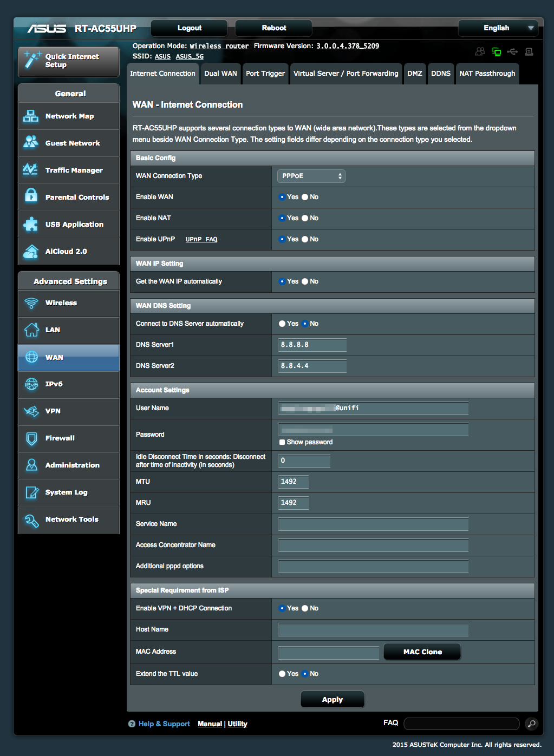
Task: Click the guest network users status icon
Action: tap(480, 51)
